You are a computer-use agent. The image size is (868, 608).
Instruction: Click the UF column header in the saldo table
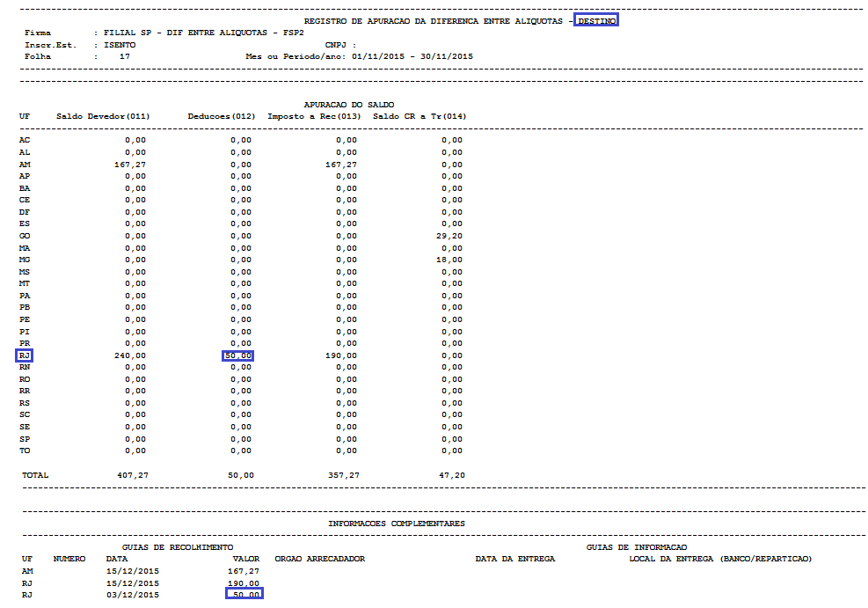(25, 116)
